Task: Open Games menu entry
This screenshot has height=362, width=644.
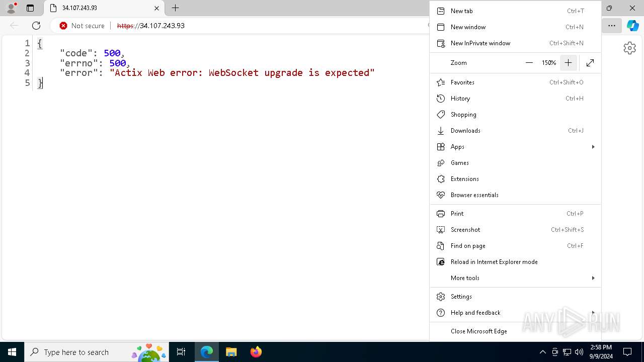Action: click(x=515, y=163)
